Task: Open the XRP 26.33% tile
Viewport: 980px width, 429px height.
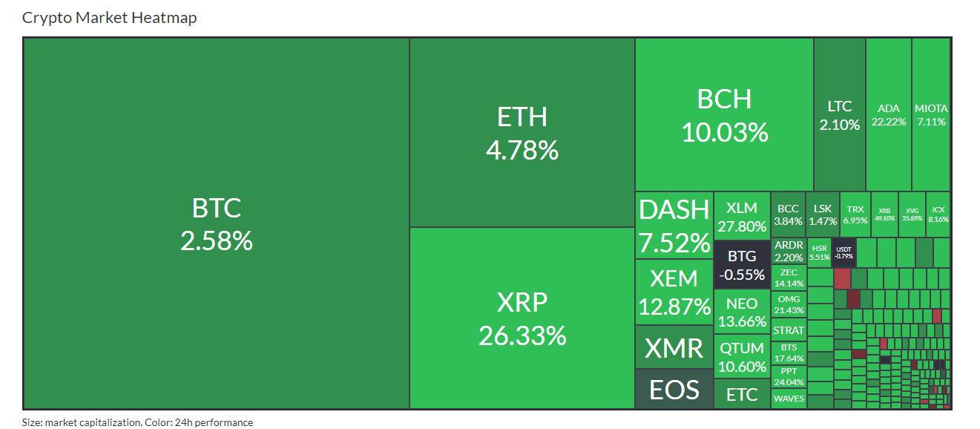Action: pos(522,318)
